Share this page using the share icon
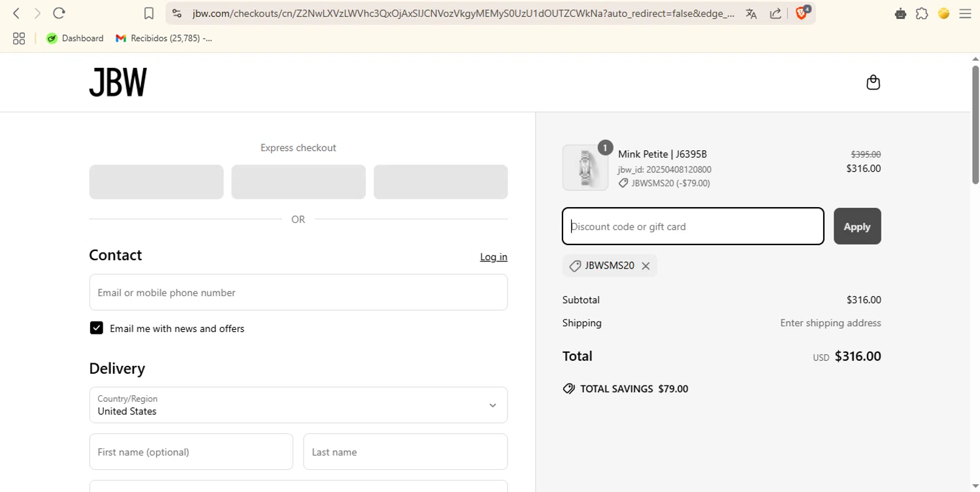This screenshot has width=980, height=492. click(x=776, y=13)
